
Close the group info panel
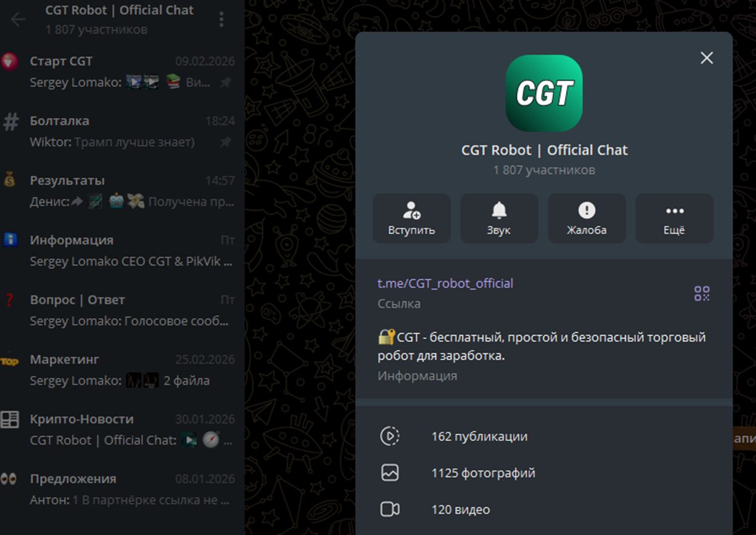707,58
